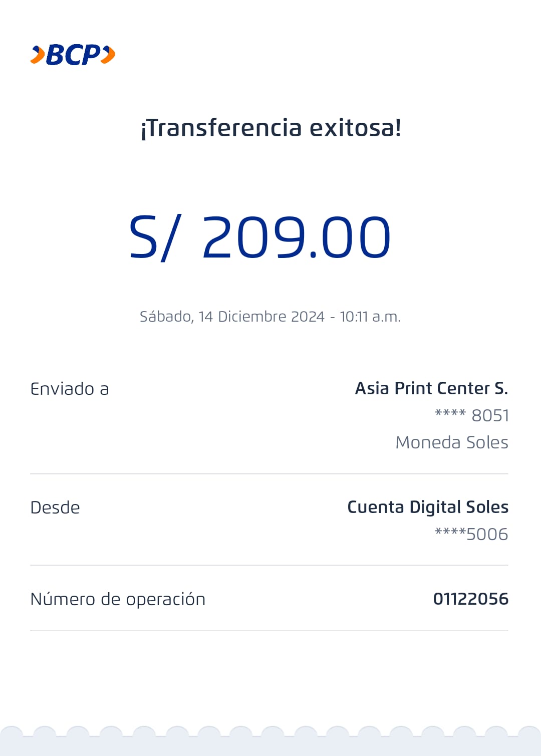Viewport: 541px width, 756px height.
Task: Click the Número de operación label
Action: 118,599
